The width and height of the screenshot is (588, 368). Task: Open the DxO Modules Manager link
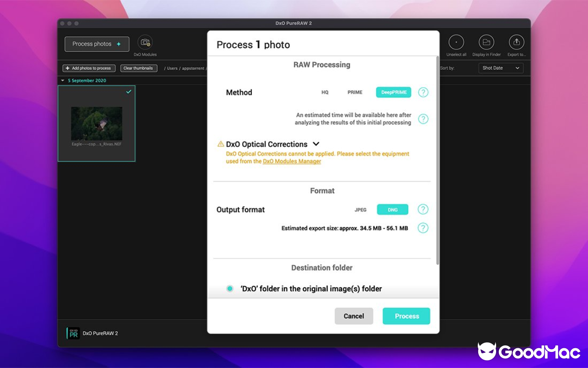coord(292,161)
